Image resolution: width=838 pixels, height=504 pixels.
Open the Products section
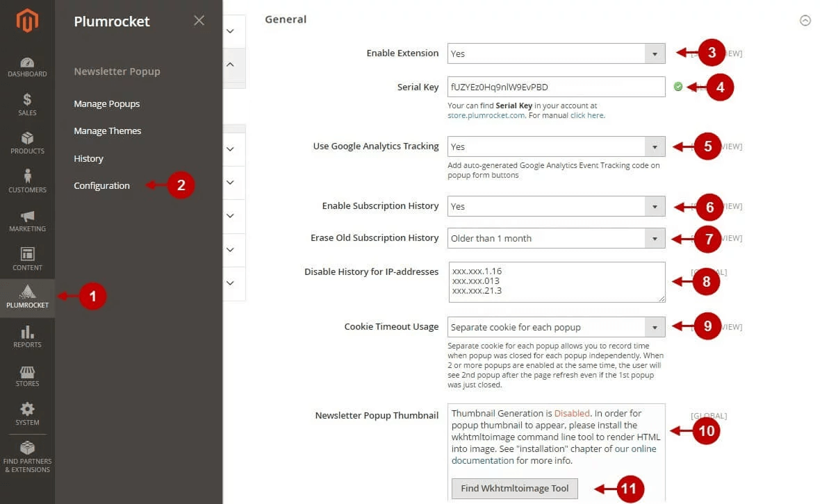pyautogui.click(x=27, y=140)
